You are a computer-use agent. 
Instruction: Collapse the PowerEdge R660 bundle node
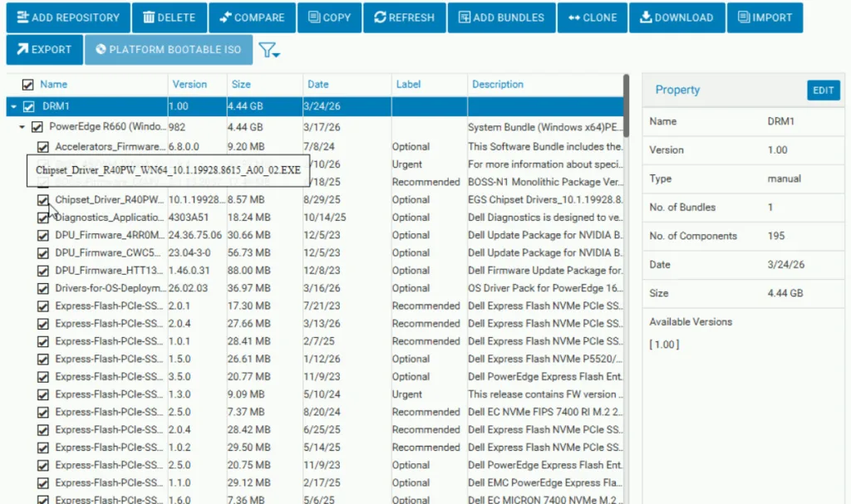click(22, 128)
